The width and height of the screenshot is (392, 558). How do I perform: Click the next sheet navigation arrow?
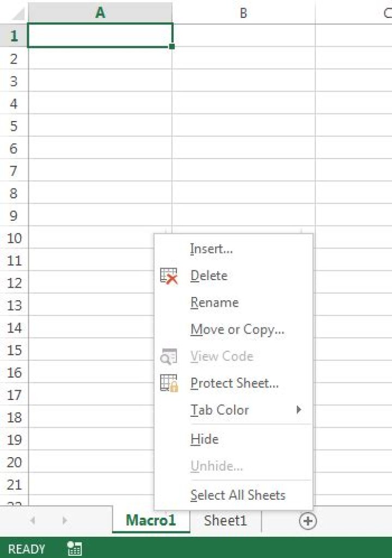click(64, 520)
